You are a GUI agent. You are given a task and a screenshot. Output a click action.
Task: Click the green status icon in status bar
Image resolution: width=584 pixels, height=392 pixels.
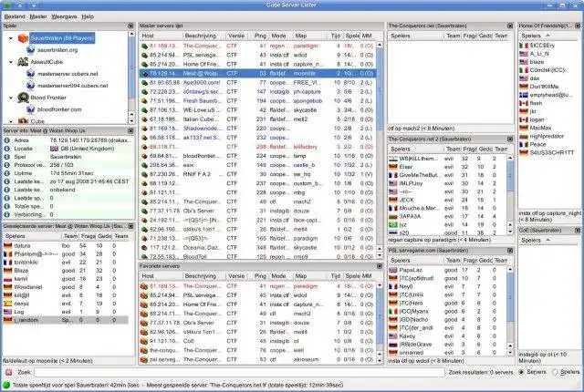coord(6,385)
